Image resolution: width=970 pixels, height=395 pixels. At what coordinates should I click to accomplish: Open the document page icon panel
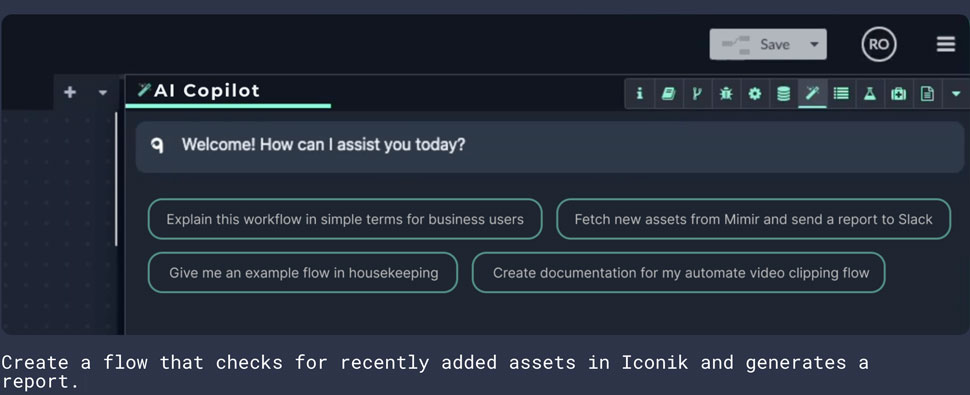tap(927, 94)
